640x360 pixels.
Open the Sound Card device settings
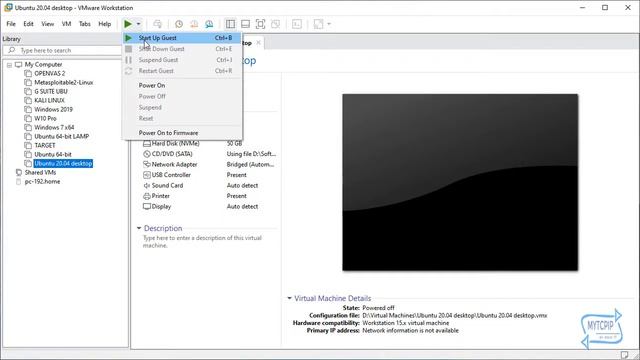tap(167, 185)
